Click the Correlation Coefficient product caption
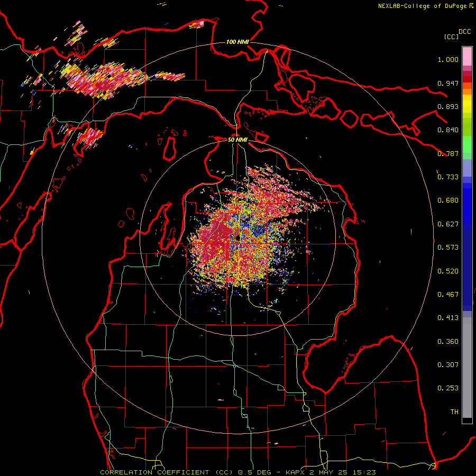Screen dimensions: 476x476 click(238, 472)
